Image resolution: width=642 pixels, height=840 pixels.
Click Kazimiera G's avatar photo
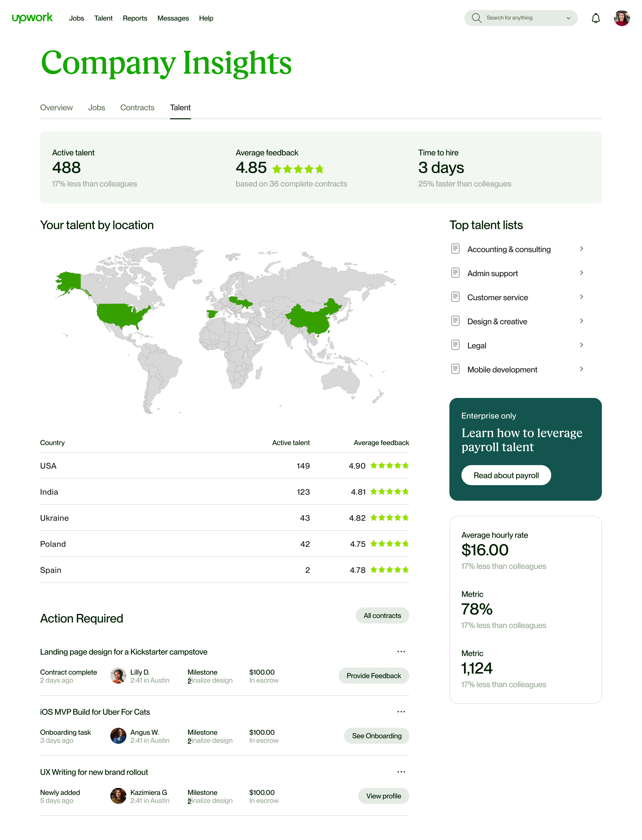tap(118, 796)
